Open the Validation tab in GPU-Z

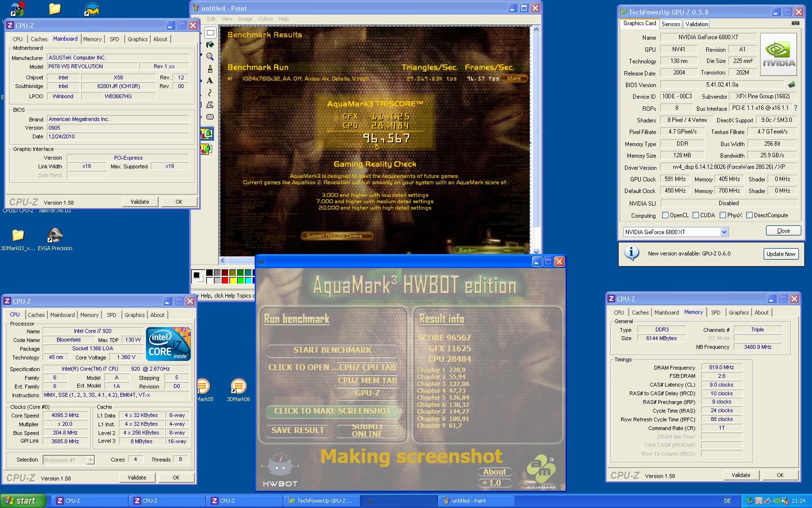(696, 24)
